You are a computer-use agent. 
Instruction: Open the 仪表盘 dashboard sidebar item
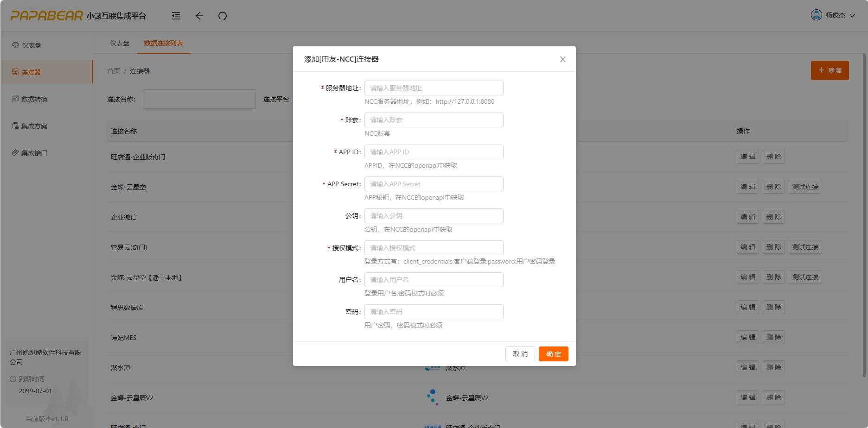point(31,45)
